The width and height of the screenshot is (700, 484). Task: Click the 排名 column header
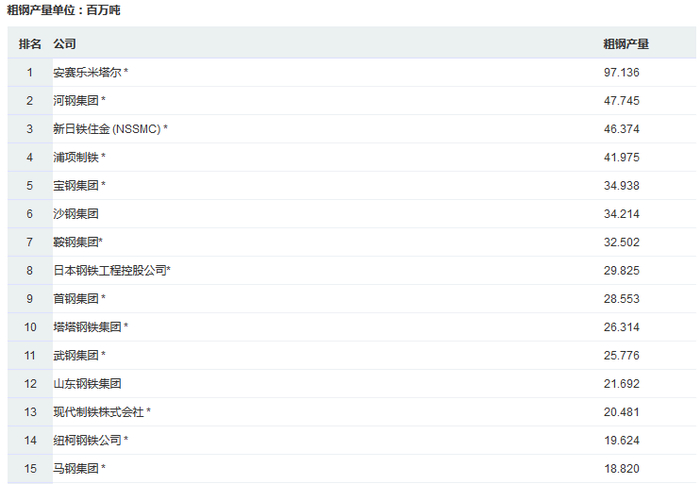30,44
